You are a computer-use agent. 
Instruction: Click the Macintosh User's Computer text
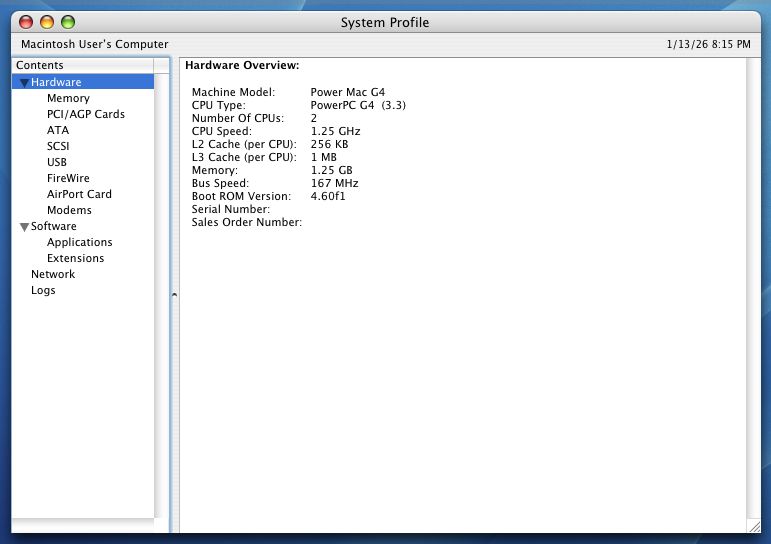pyautogui.click(x=94, y=44)
